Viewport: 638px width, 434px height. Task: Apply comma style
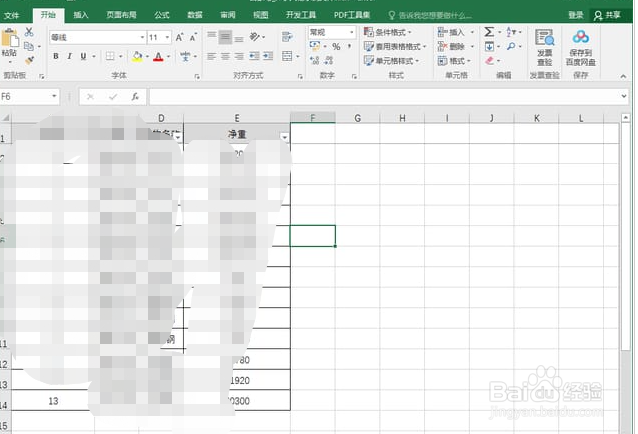point(350,47)
